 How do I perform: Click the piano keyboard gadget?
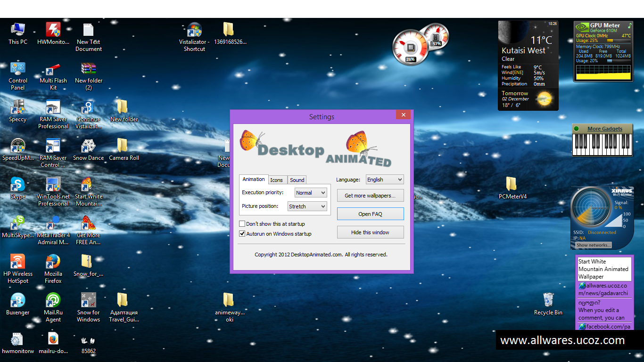click(x=602, y=144)
